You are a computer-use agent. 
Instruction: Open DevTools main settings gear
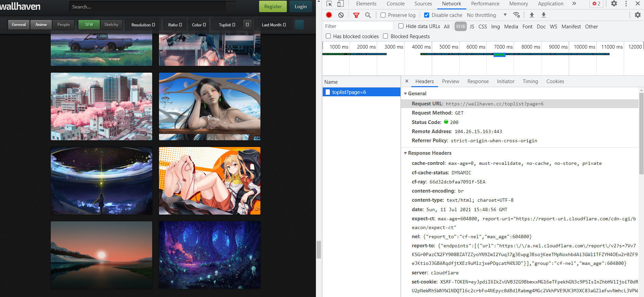[x=614, y=4]
